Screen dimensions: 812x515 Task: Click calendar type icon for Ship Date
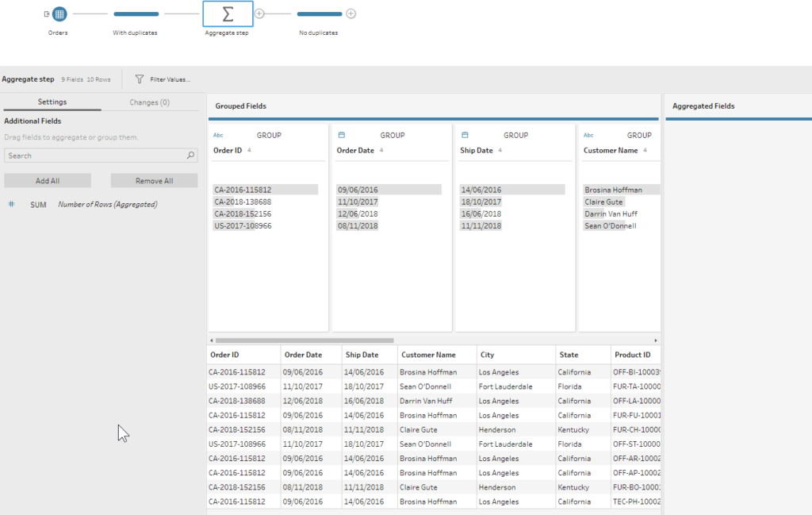[465, 136]
